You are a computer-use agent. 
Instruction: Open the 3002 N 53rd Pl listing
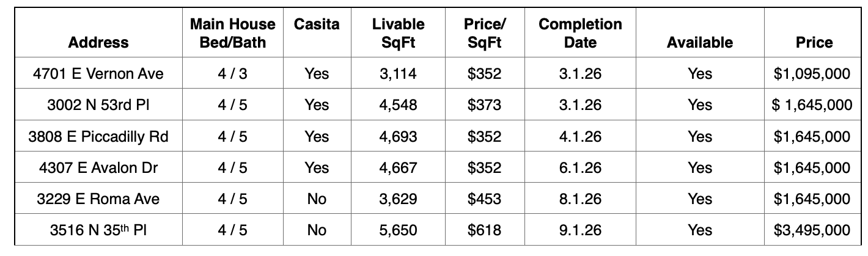(98, 105)
